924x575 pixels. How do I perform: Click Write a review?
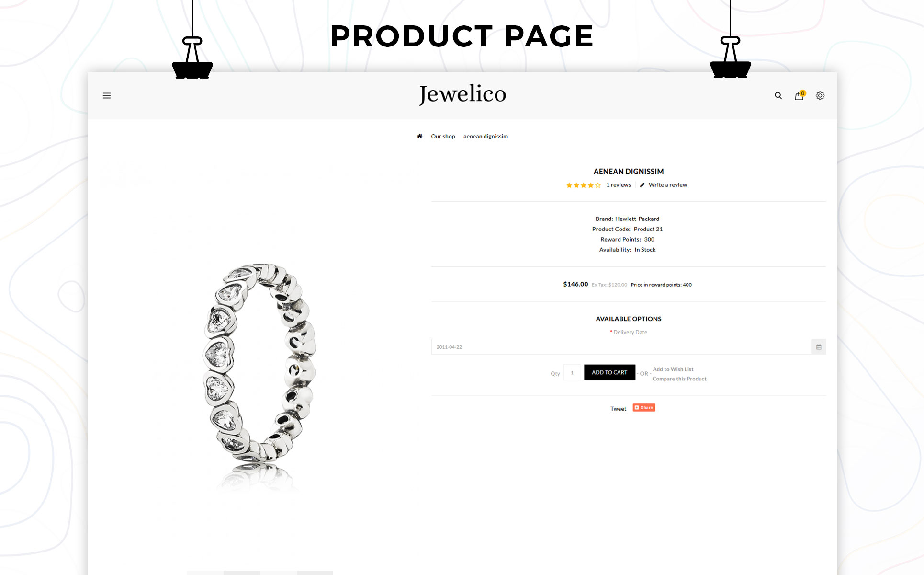(667, 185)
